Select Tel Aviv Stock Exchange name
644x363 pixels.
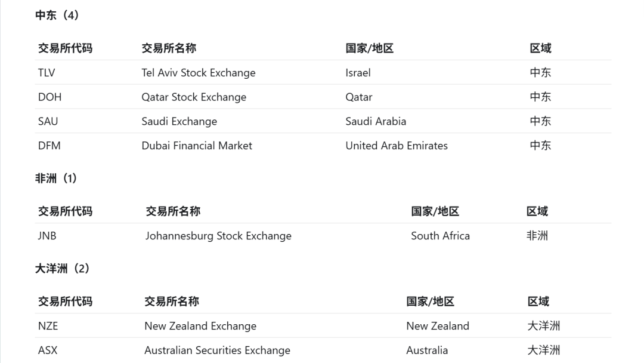coord(199,73)
